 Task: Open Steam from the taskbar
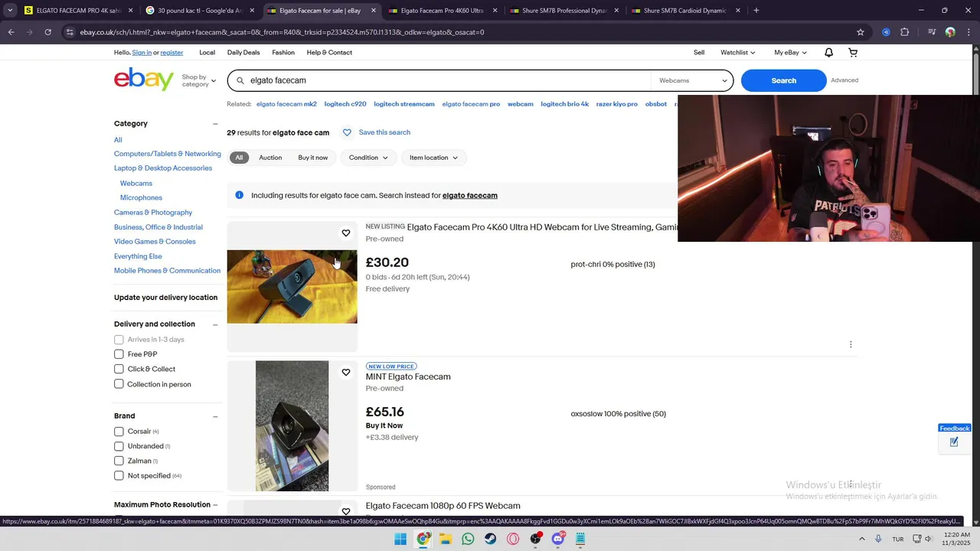click(x=491, y=539)
